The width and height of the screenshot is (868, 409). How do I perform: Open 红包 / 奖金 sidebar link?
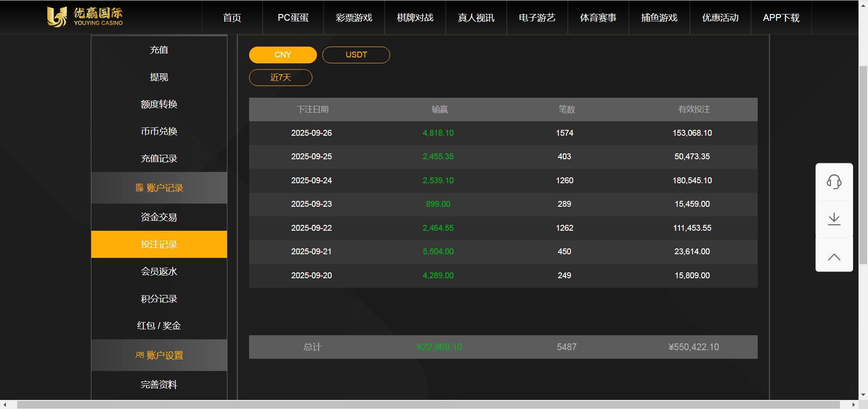point(159,326)
